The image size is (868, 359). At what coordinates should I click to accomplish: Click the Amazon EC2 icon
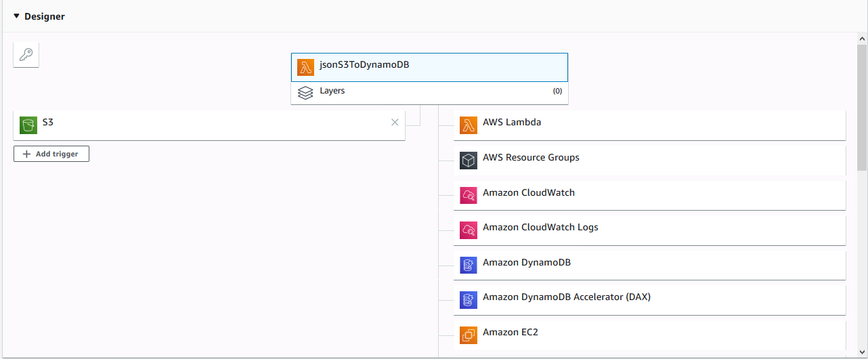pyautogui.click(x=469, y=335)
